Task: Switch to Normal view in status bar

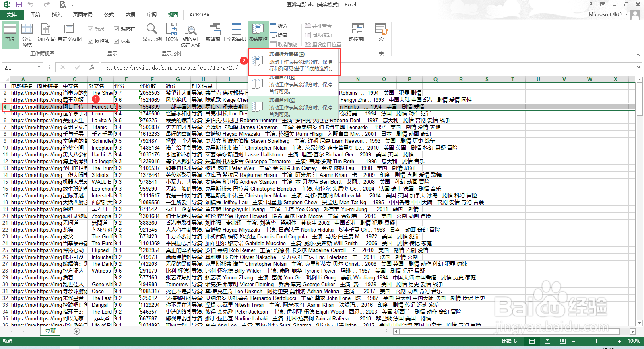Action: [x=532, y=341]
